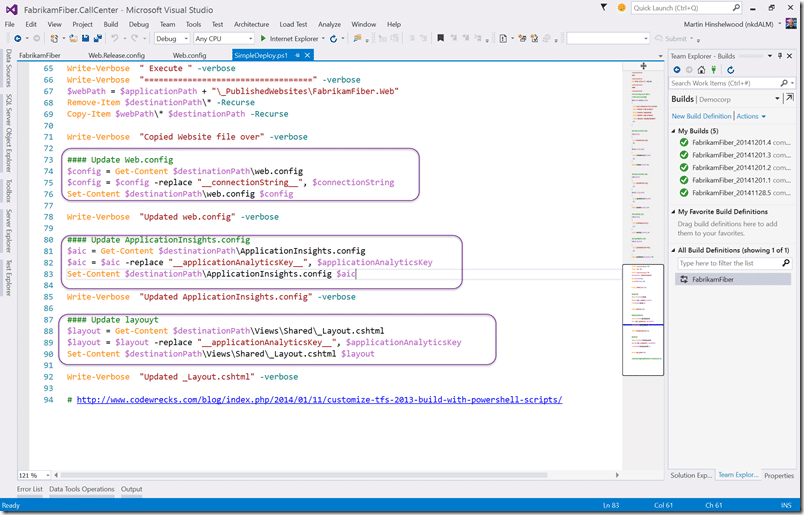Click the Navigate Backward toolbar icon

pyautogui.click(x=18, y=38)
